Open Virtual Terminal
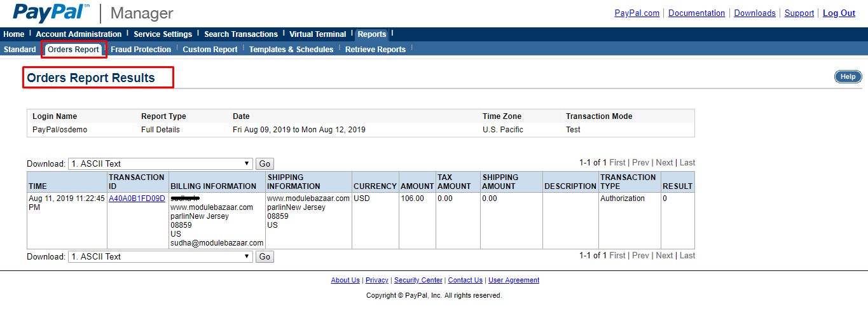 pos(318,34)
